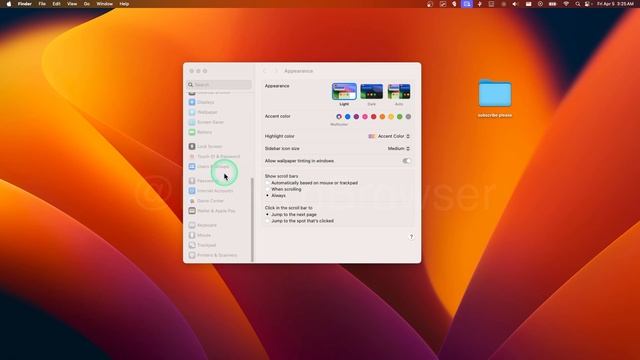The height and width of the screenshot is (360, 640).
Task: Pick the green accent color
Action: [400, 117]
